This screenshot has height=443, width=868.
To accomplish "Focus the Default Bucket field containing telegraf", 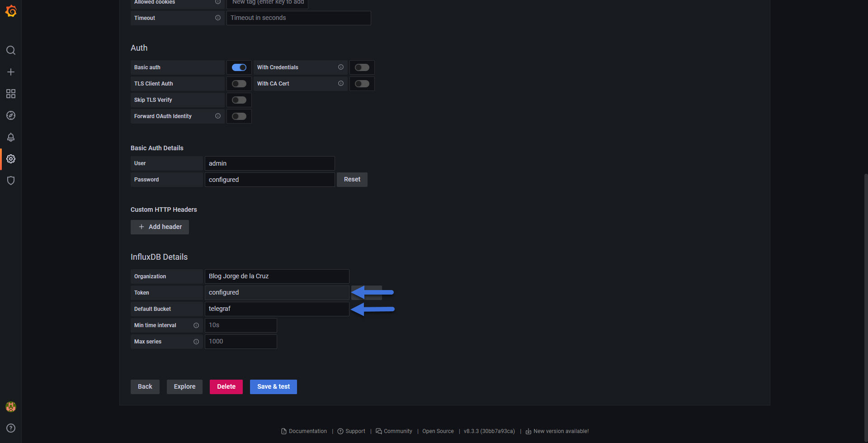I will click(277, 309).
